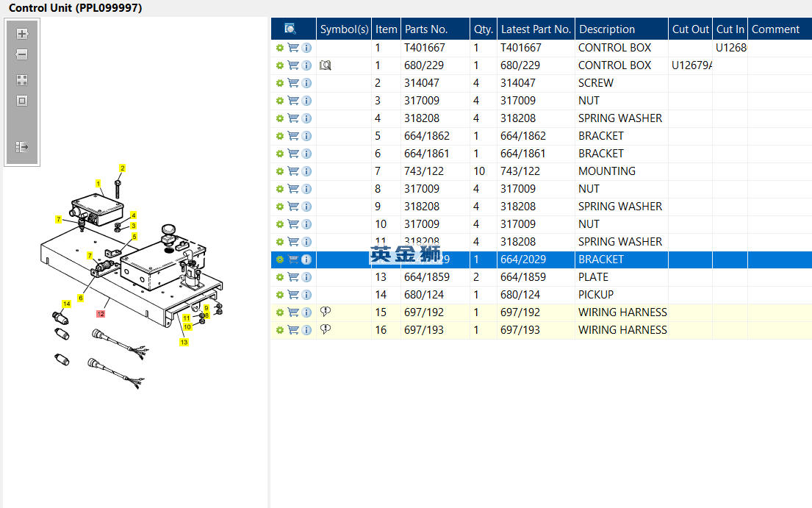Click the fit-to-window square icon
The width and height of the screenshot is (812, 508).
click(22, 101)
